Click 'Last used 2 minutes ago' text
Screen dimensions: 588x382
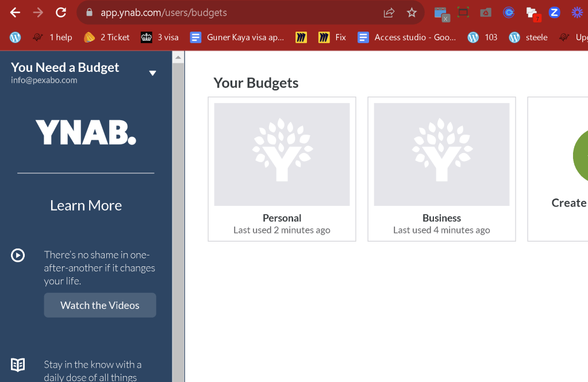tap(282, 230)
